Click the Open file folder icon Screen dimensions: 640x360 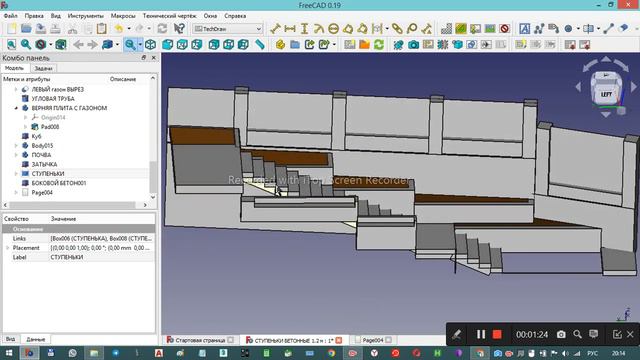point(26,29)
